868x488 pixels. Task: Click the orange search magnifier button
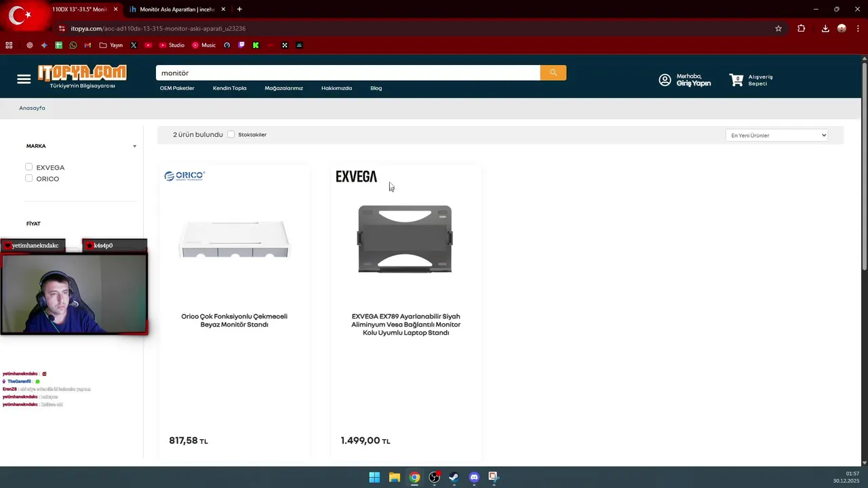click(x=553, y=73)
